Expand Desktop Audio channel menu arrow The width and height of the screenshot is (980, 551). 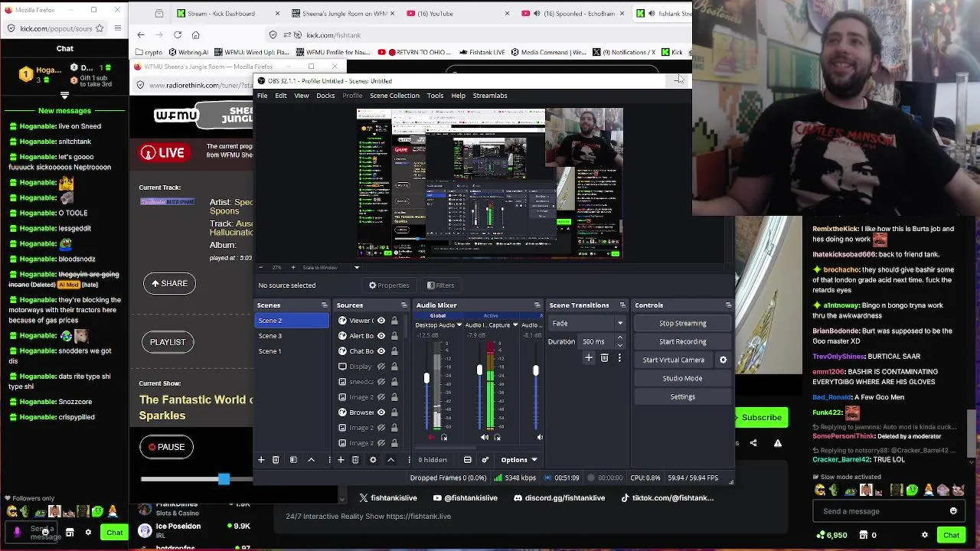click(459, 325)
